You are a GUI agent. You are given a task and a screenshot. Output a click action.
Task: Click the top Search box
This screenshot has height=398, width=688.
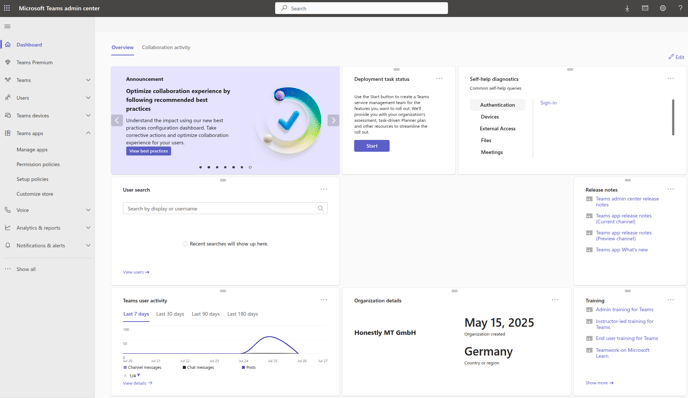361,8
